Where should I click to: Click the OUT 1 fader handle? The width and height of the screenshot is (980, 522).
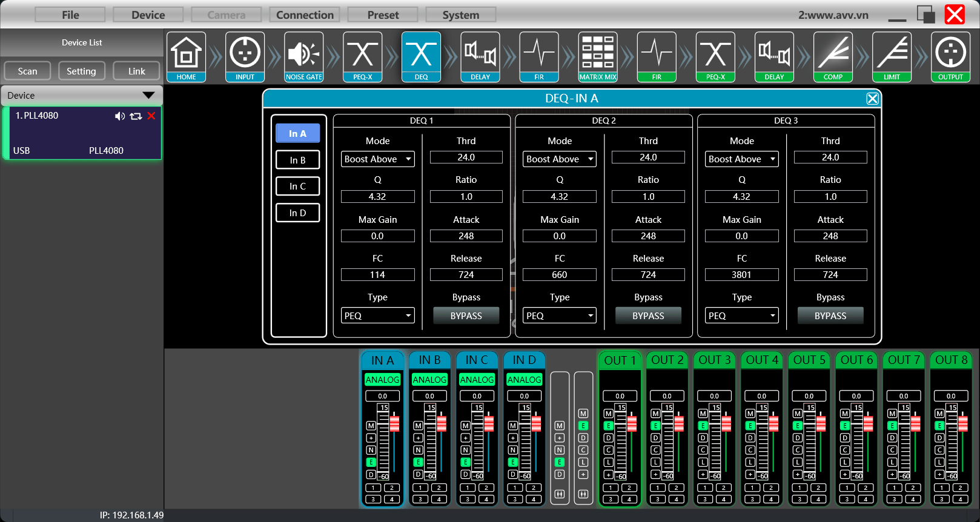632,423
